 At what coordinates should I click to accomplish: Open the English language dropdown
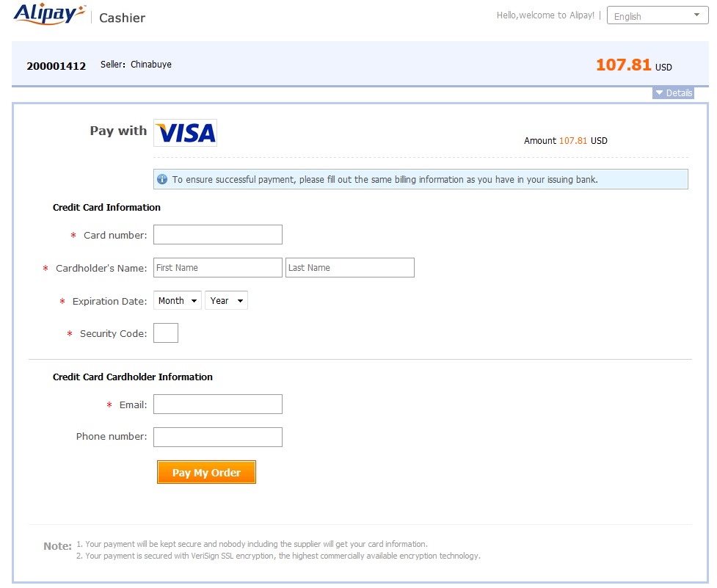(x=657, y=15)
